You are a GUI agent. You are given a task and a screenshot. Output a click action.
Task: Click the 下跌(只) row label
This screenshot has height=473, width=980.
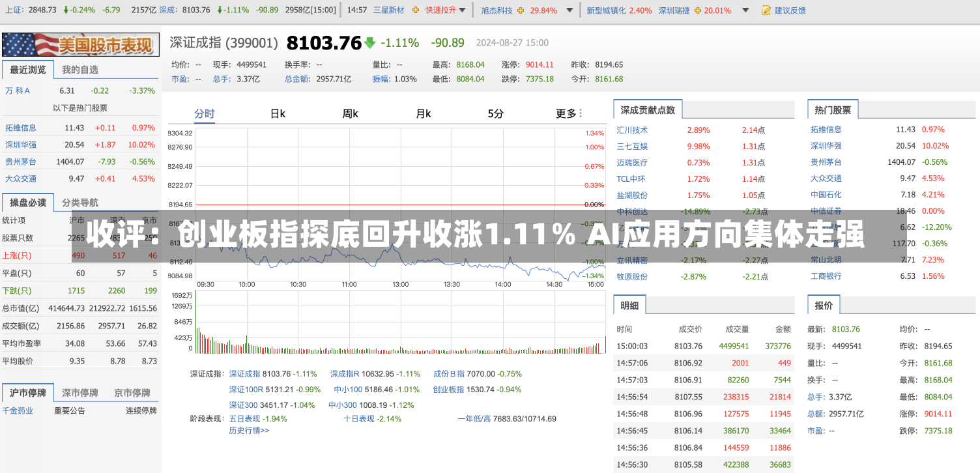pos(17,291)
